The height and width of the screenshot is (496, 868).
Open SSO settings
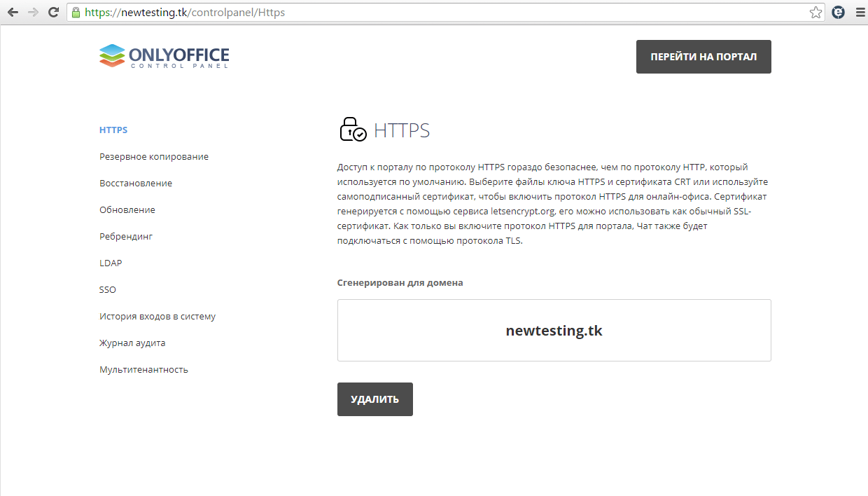108,290
